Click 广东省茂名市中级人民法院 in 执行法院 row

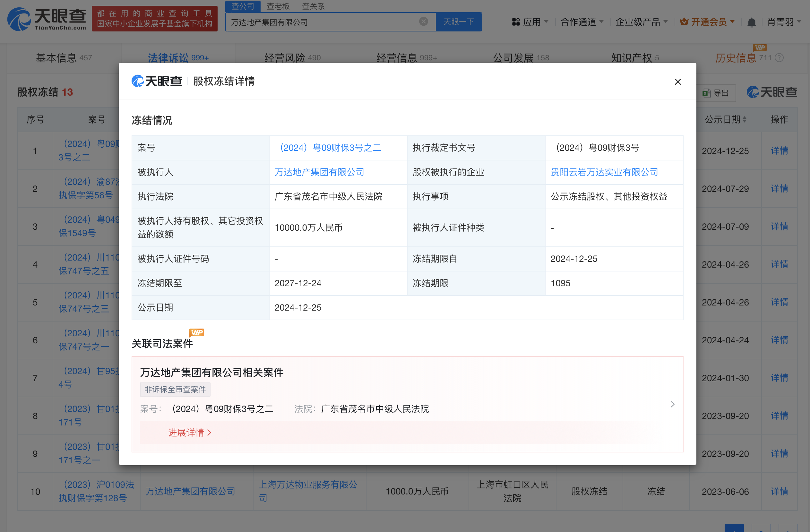(x=328, y=197)
